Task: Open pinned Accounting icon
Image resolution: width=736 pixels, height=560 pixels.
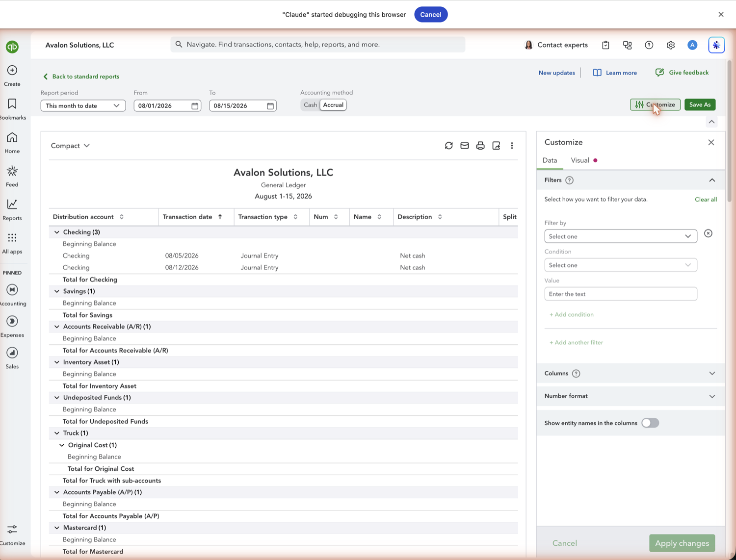Action: click(12, 290)
